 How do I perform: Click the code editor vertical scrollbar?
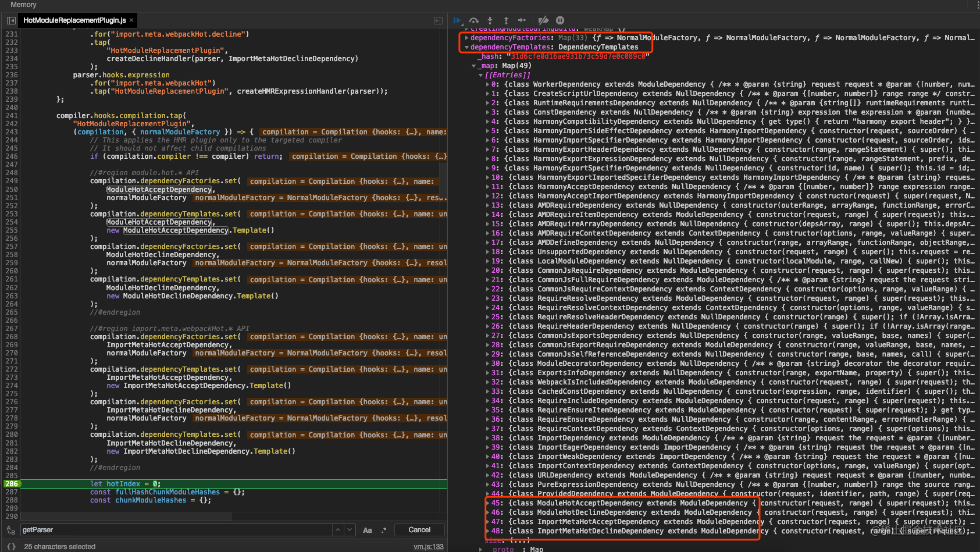coord(443,180)
